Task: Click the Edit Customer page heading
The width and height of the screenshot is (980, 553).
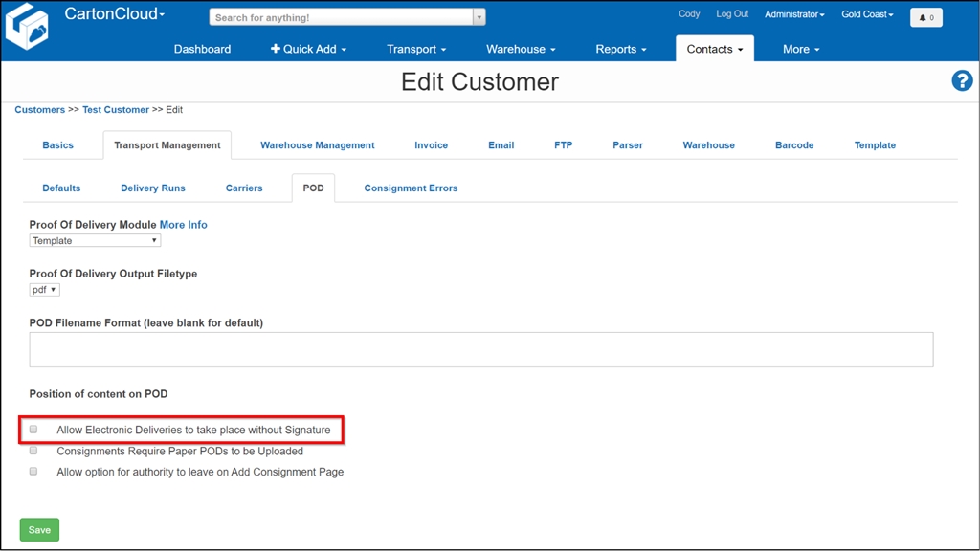Action: point(480,82)
